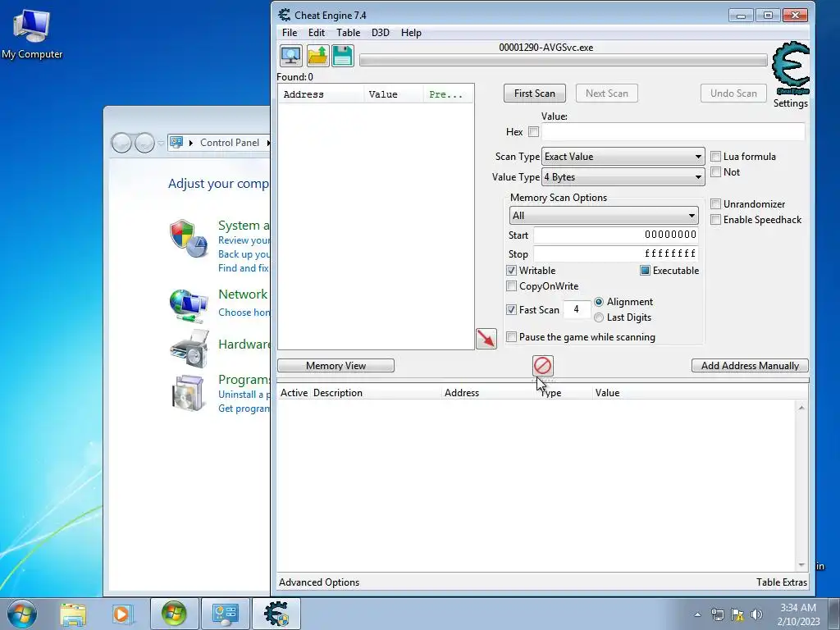Click Control Panel forward arrow button
This screenshot has width=840, height=630.
[x=144, y=143]
